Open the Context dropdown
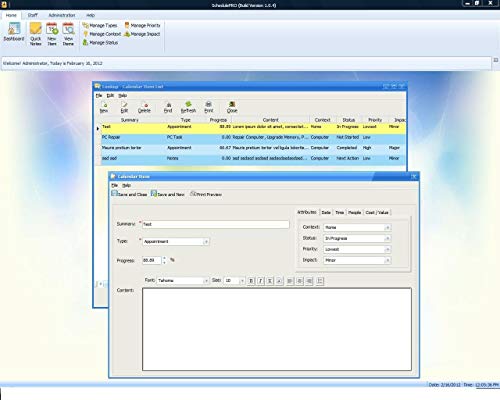 [387, 227]
